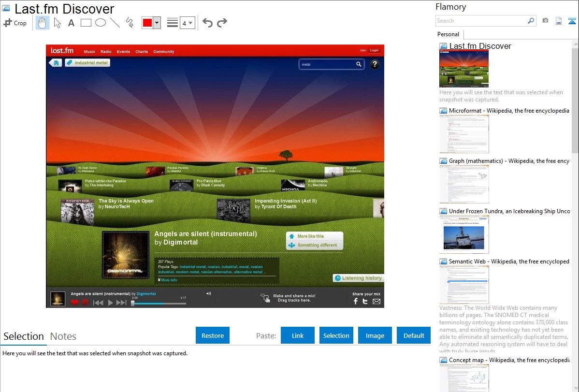Select the ellipse drawing tool
The width and height of the screenshot is (579, 392).
click(101, 23)
